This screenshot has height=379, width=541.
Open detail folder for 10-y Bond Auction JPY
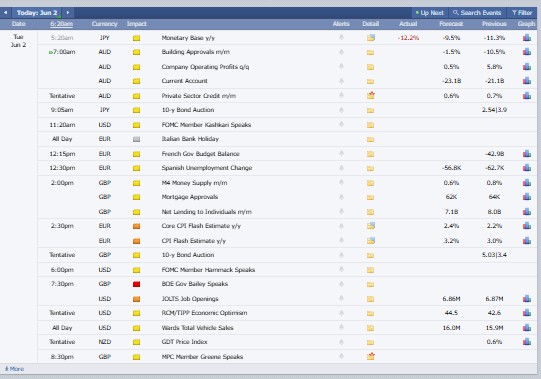click(x=371, y=110)
